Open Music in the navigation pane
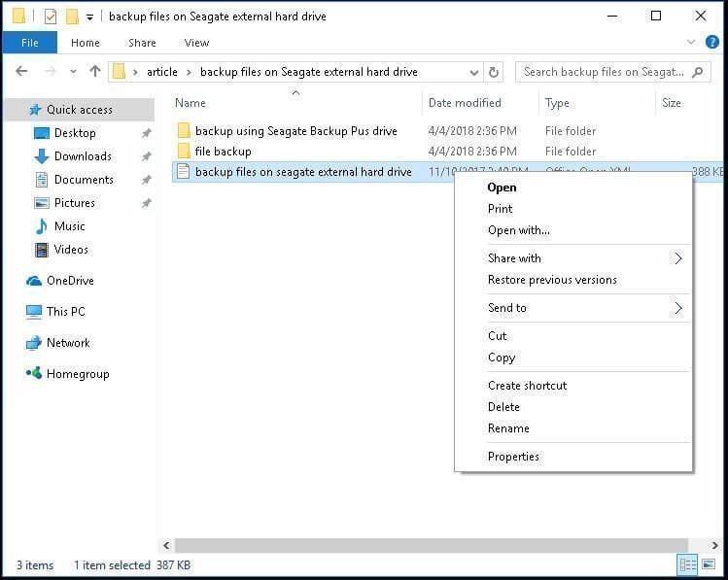Screen dimensions: 728x580 [69, 226]
